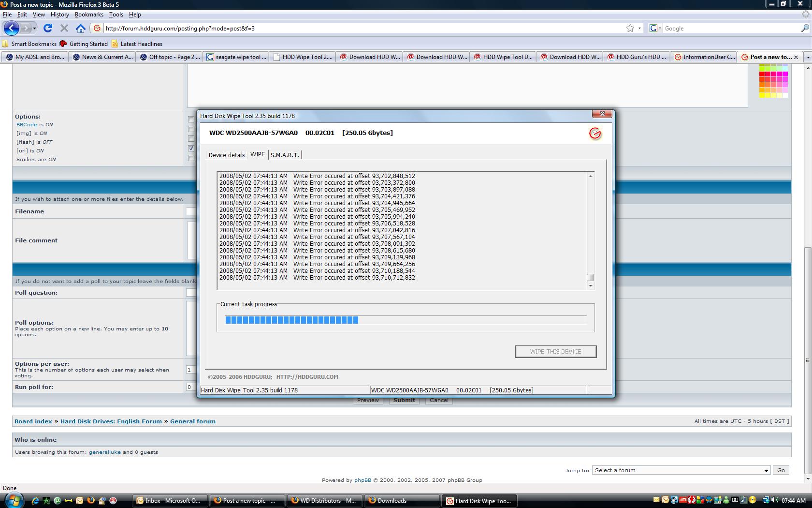Switch to the Device details tab

click(227, 155)
